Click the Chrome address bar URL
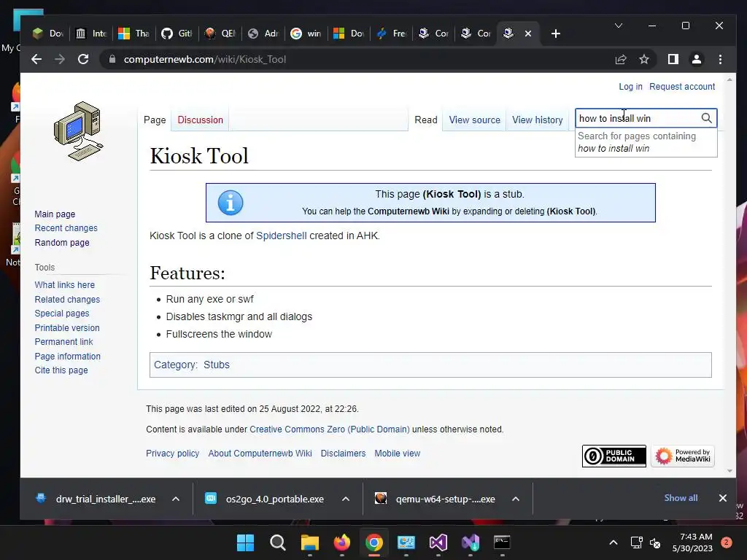Screen dimensions: 747x560 205,59
